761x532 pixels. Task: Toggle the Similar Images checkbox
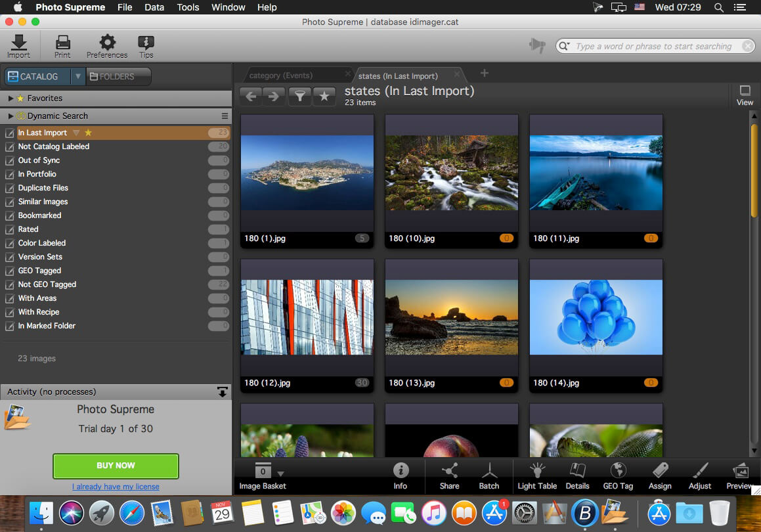pos(9,202)
